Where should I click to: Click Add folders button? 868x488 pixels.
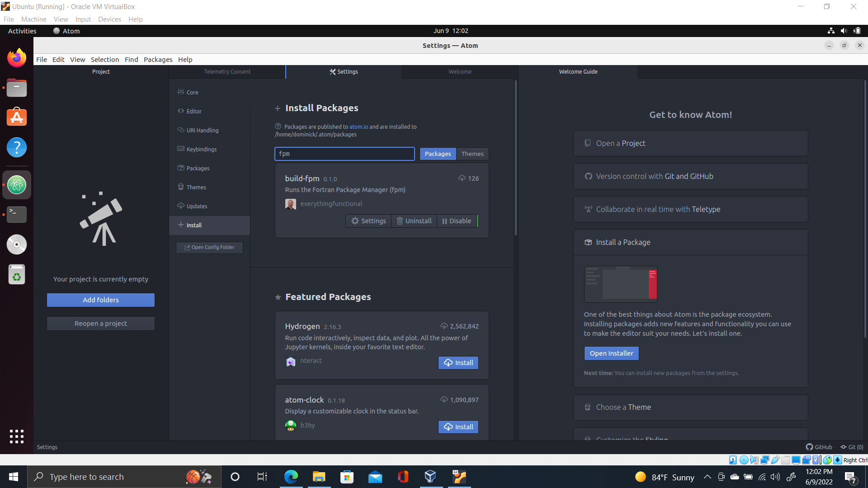pos(101,300)
